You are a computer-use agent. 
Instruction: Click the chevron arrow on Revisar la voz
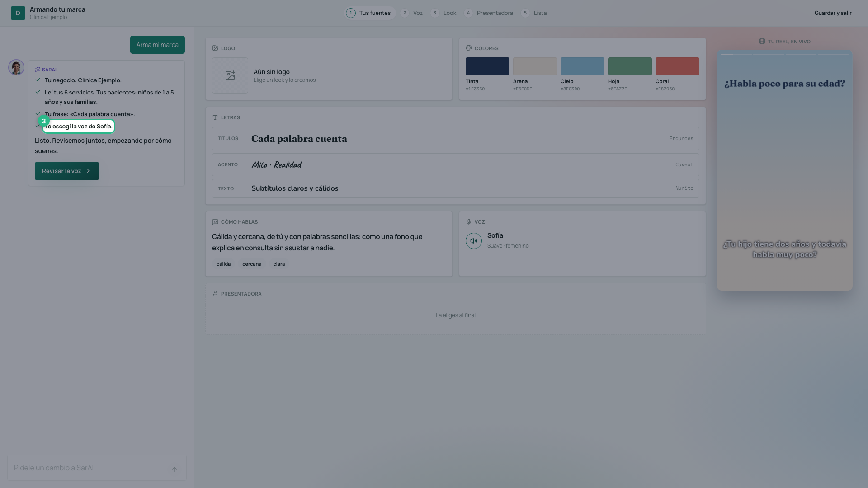coord(88,171)
